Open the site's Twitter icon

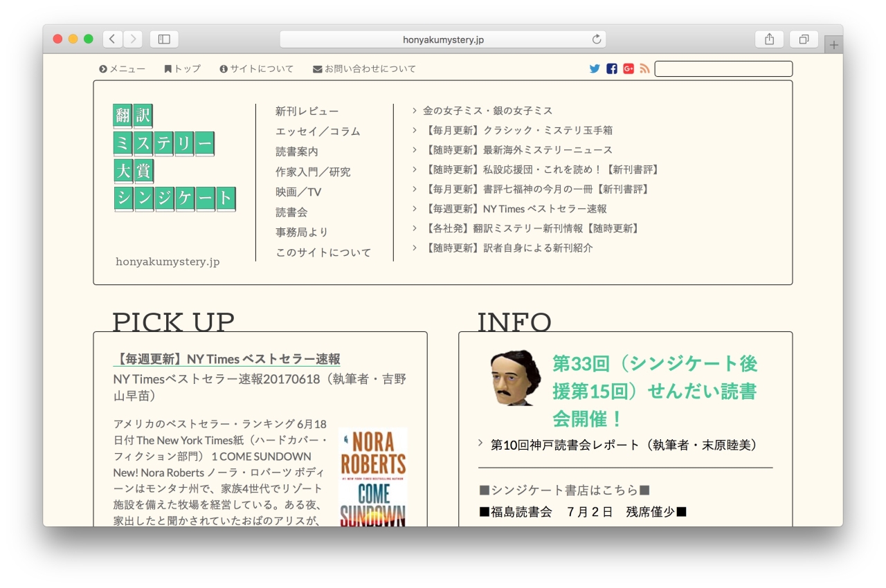(594, 68)
